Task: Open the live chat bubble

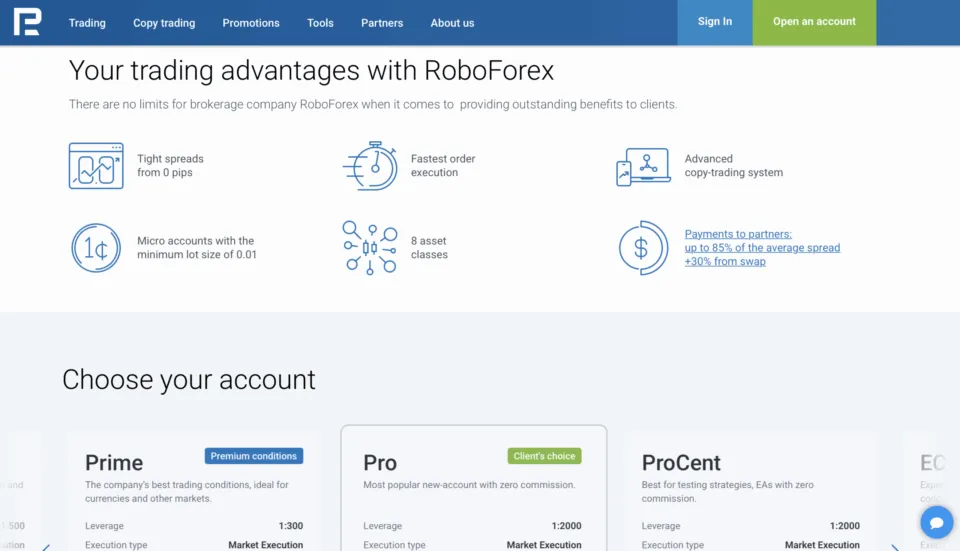Action: click(x=936, y=522)
